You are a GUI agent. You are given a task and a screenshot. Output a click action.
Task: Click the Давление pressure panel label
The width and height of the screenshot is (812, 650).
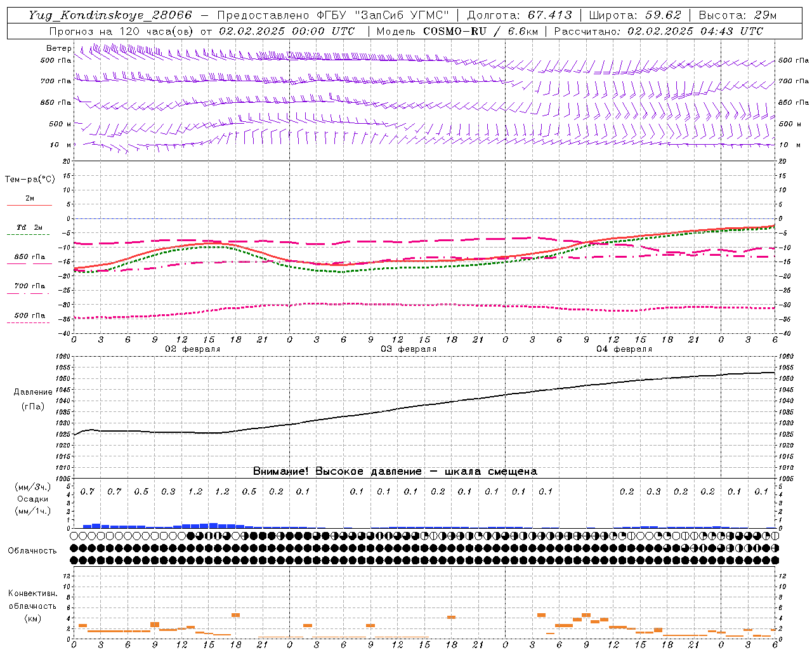coord(33,392)
